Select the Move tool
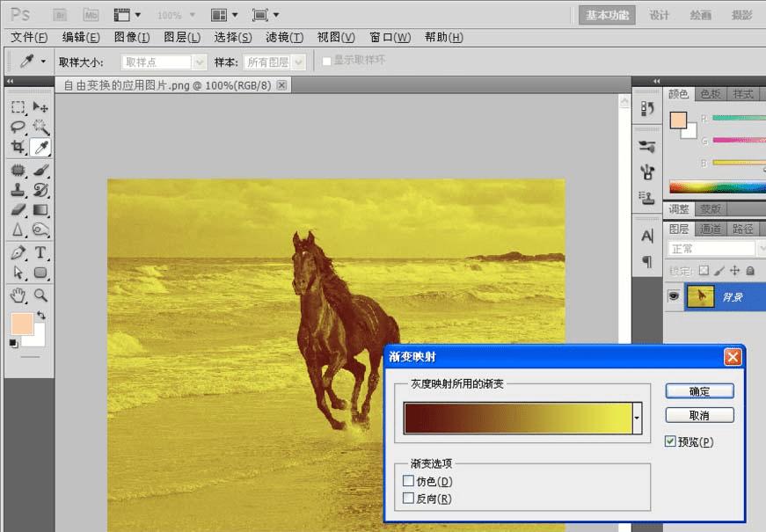This screenshot has height=532, width=766. 40,107
